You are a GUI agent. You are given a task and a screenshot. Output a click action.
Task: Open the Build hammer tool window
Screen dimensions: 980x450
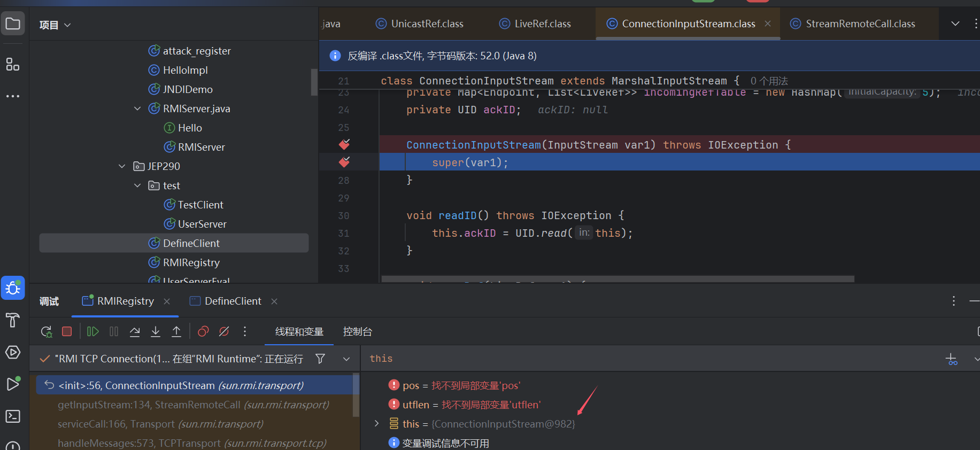(13, 320)
